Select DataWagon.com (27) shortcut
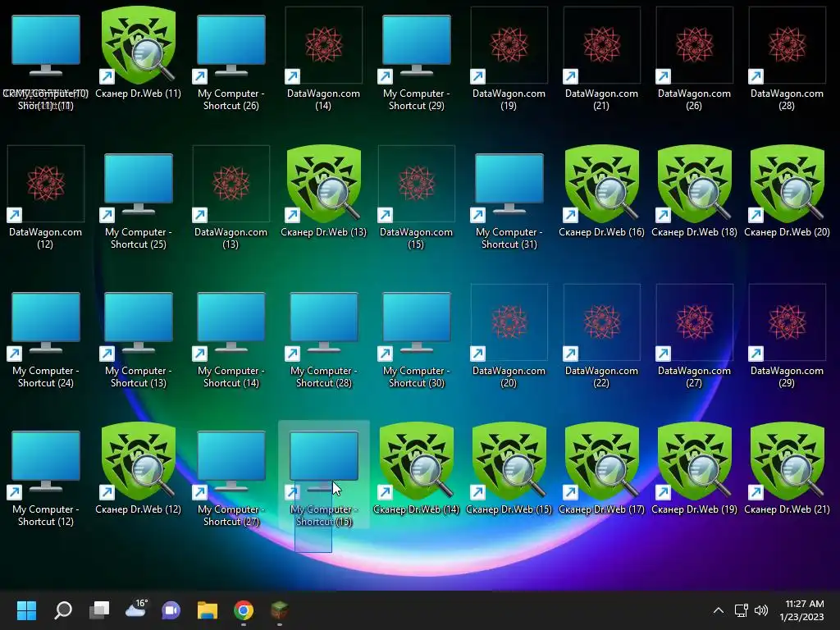 [694, 336]
